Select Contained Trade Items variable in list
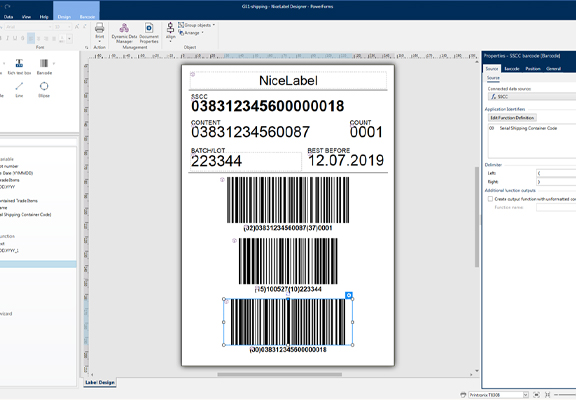This screenshot has height=400, width=576. [19, 201]
